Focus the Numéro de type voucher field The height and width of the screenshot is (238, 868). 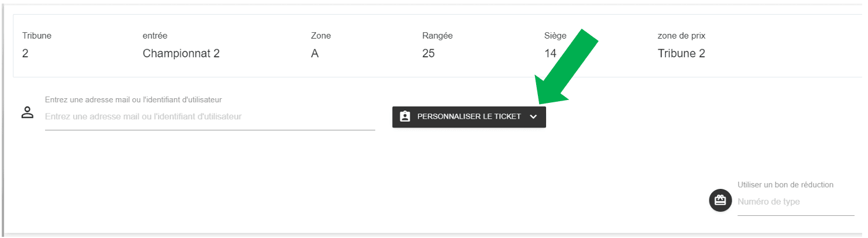point(795,202)
